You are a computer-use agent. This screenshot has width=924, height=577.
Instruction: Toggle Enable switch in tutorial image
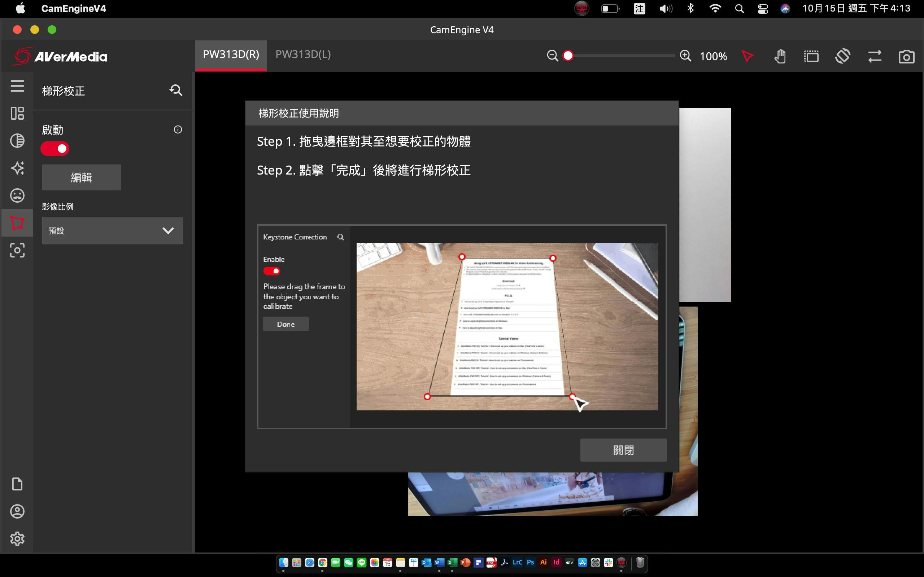pyautogui.click(x=271, y=271)
